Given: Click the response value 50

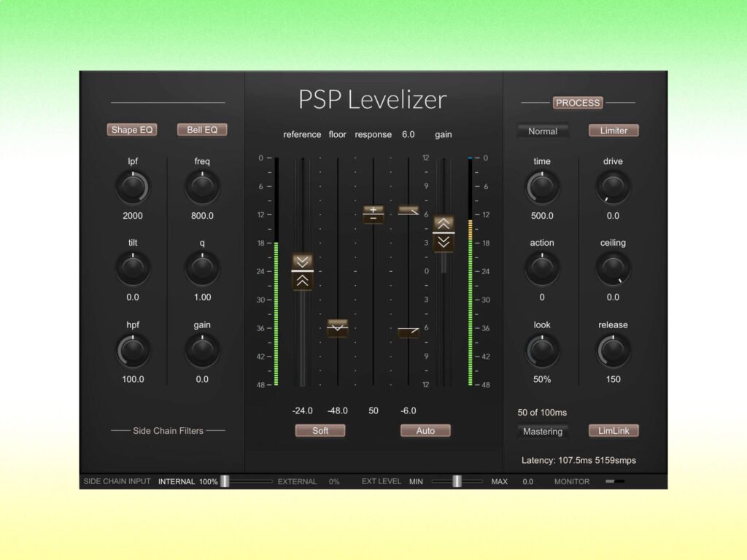Looking at the screenshot, I should tap(373, 411).
